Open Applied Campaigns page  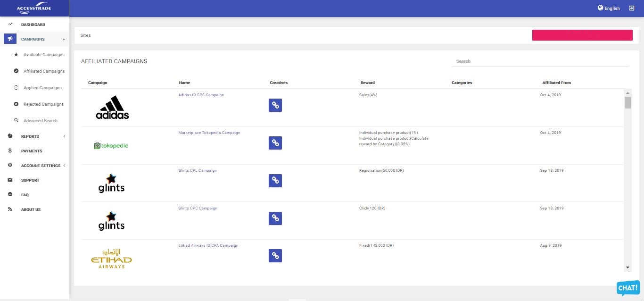(42, 88)
